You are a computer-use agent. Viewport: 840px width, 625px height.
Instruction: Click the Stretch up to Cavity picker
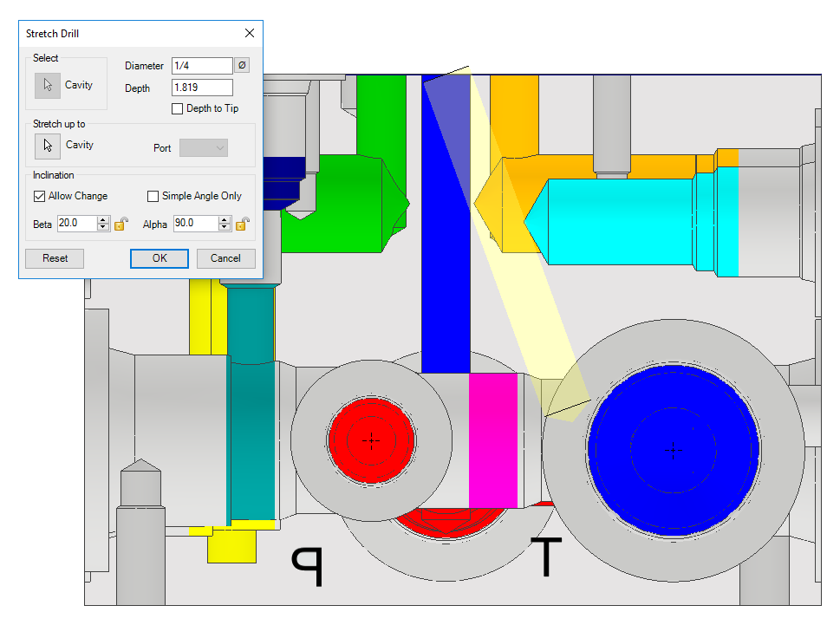pos(48,146)
